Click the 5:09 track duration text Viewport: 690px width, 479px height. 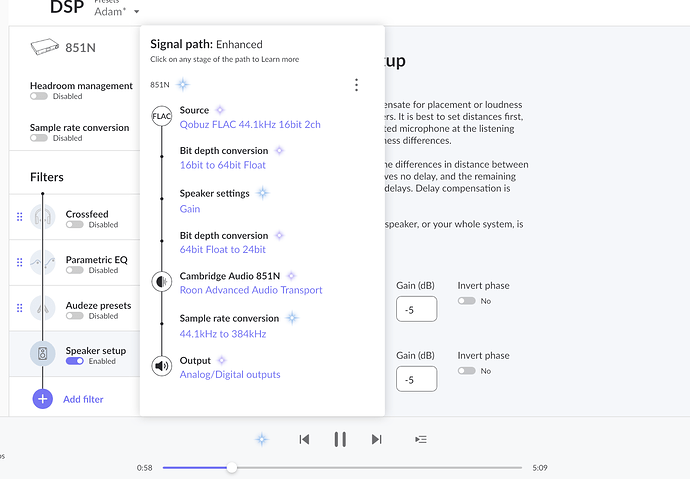pyautogui.click(x=540, y=468)
